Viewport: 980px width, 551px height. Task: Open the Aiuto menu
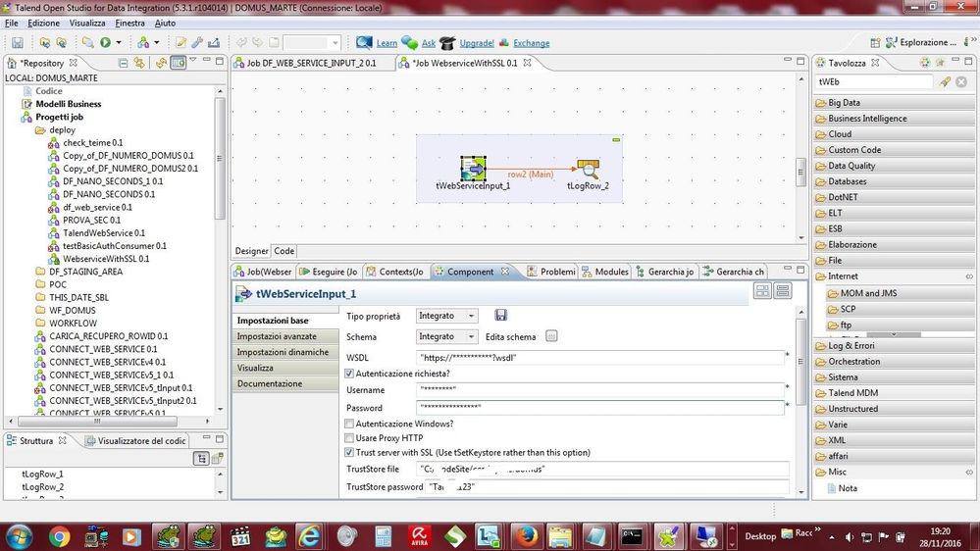[165, 24]
